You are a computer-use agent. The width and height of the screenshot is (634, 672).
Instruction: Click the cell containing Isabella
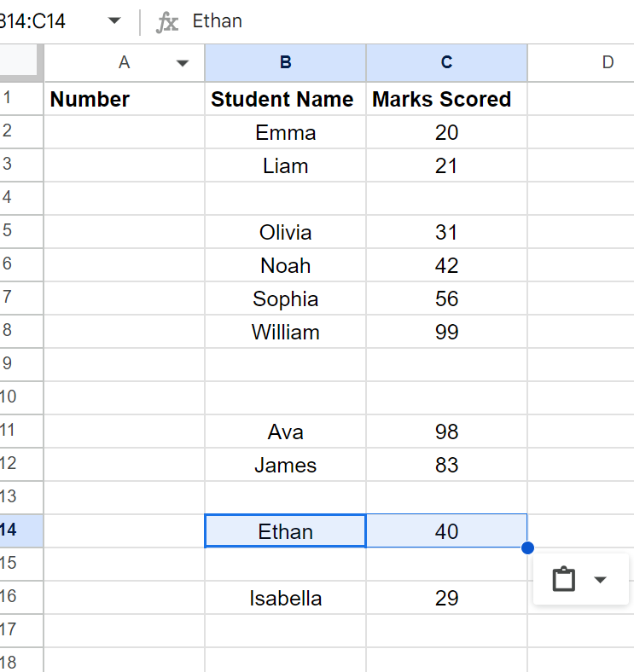coord(285,598)
